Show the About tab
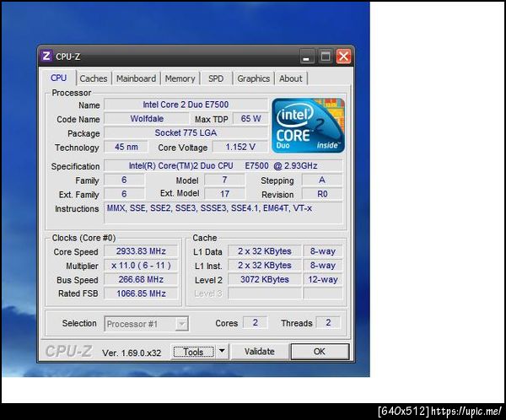506x420 pixels. click(290, 78)
